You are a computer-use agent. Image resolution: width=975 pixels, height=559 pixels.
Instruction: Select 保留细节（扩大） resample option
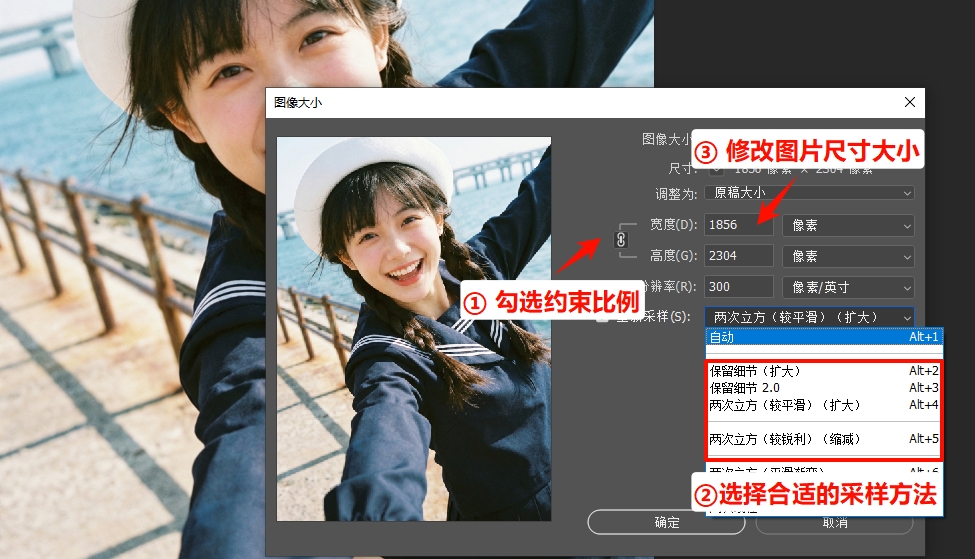click(824, 371)
